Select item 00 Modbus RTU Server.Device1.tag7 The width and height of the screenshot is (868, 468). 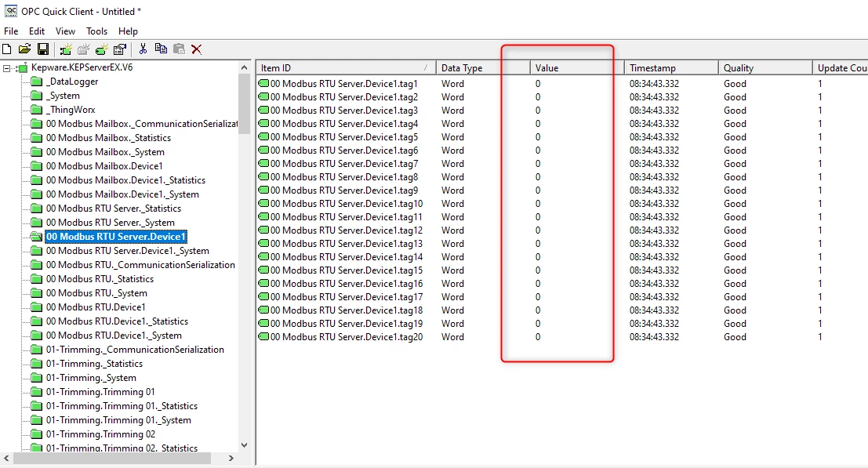click(343, 164)
